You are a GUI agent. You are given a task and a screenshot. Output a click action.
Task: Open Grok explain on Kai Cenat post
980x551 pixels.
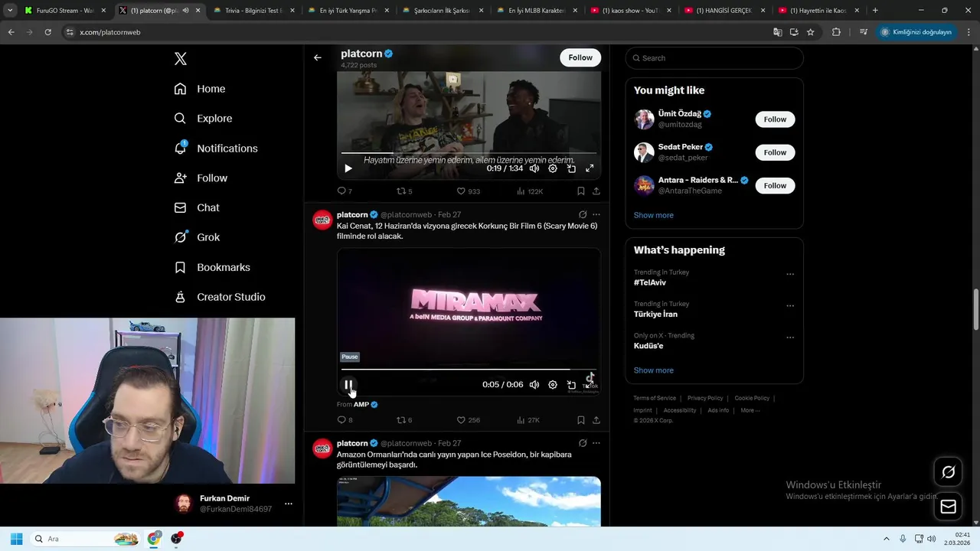pos(583,215)
